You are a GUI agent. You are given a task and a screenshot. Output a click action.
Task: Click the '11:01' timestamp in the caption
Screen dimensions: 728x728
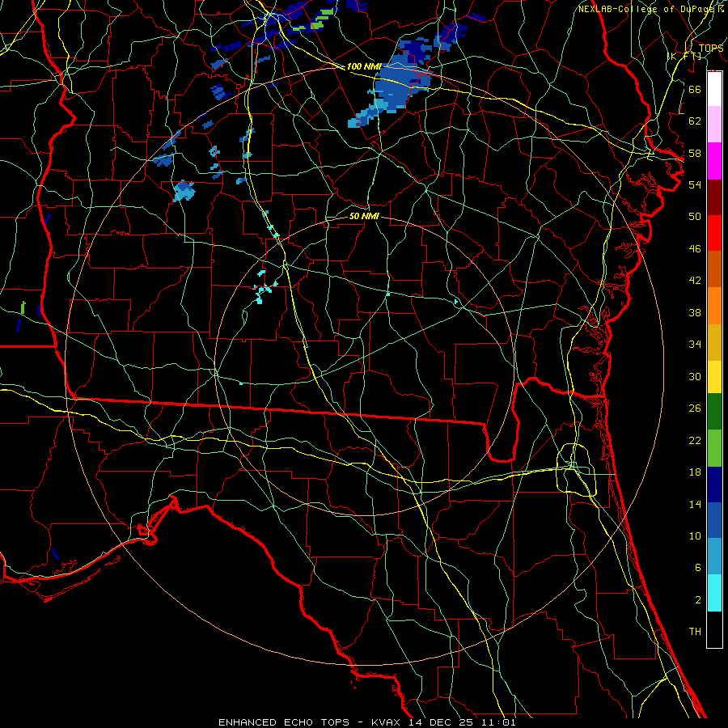pyautogui.click(x=500, y=722)
